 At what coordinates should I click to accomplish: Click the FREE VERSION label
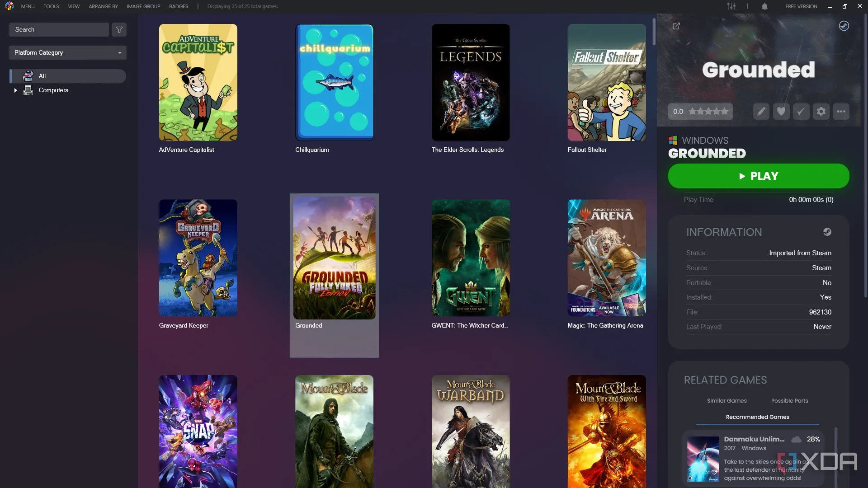801,6
